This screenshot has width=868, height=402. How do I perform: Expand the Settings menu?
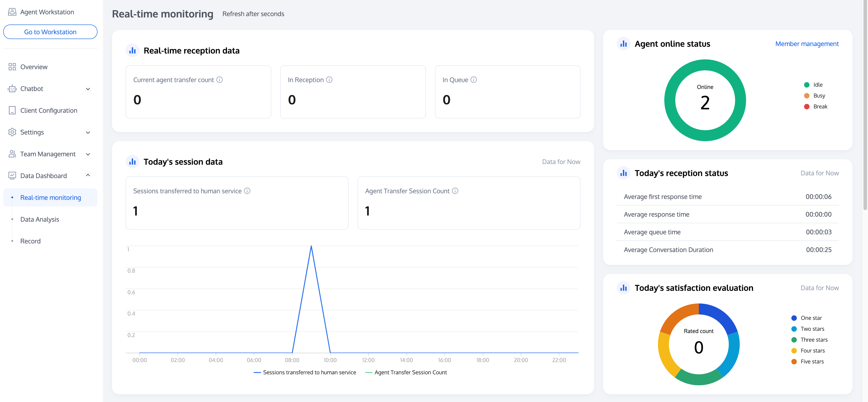(88, 132)
